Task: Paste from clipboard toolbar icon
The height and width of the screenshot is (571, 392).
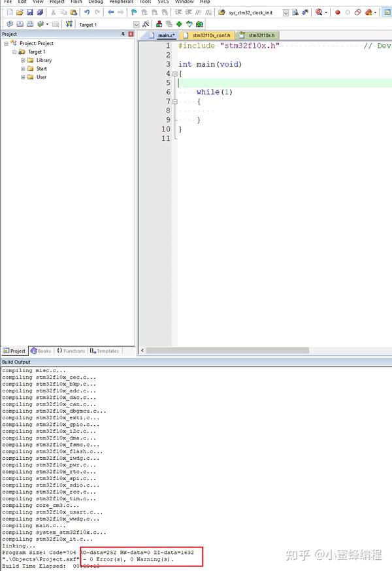Action: click(73, 12)
